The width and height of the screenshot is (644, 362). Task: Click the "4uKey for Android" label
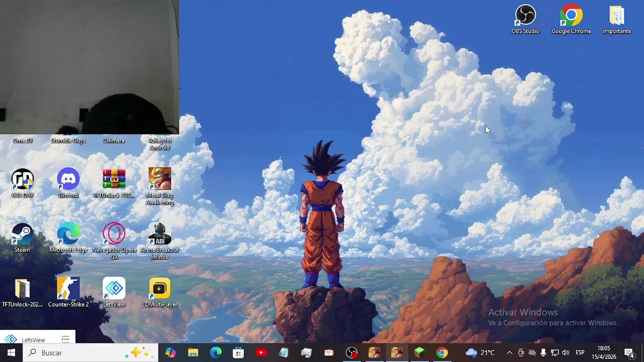pyautogui.click(x=159, y=144)
